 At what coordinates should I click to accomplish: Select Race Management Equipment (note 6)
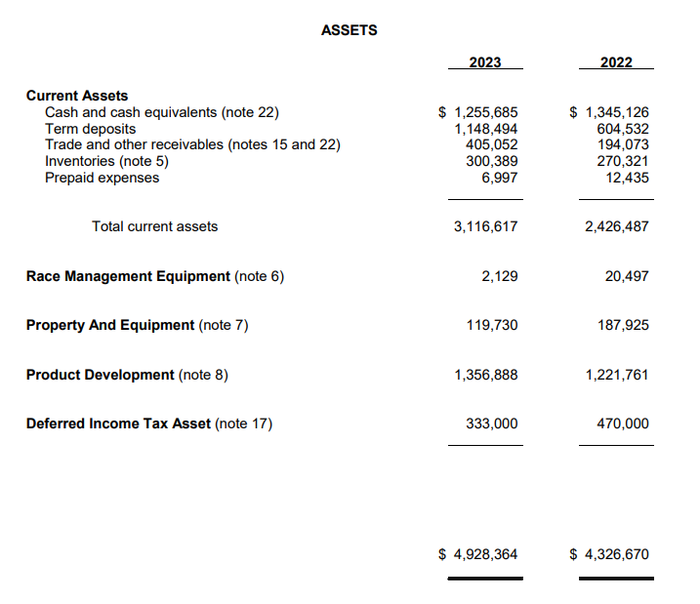click(155, 276)
